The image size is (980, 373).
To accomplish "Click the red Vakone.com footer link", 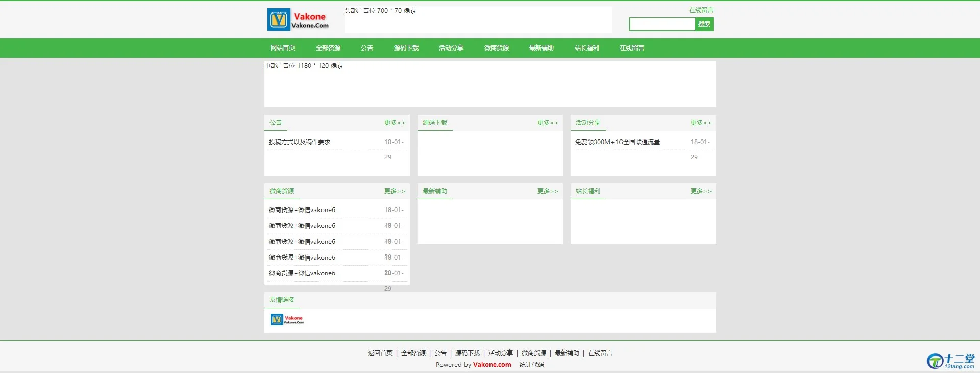I will [492, 365].
